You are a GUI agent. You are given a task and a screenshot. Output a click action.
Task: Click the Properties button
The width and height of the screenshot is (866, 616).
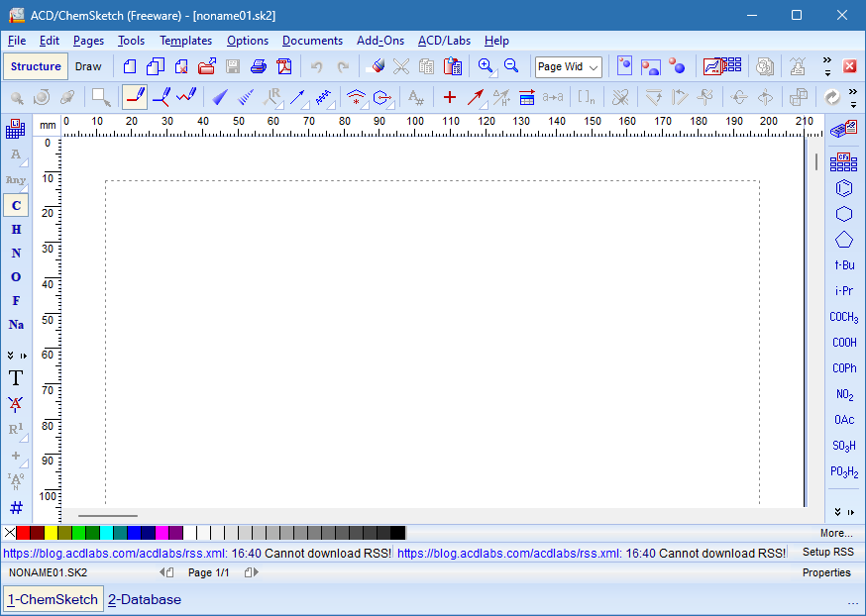pos(826,572)
